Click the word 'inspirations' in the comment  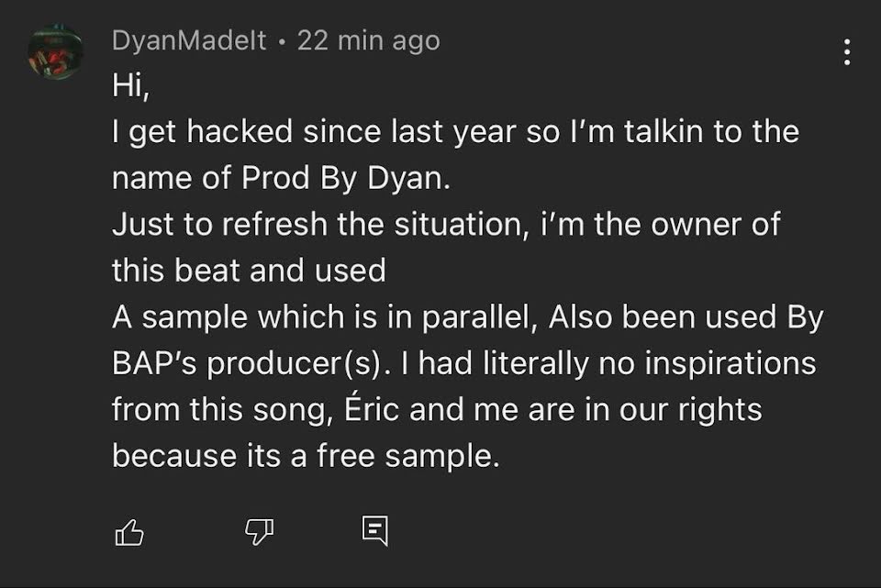click(x=730, y=364)
